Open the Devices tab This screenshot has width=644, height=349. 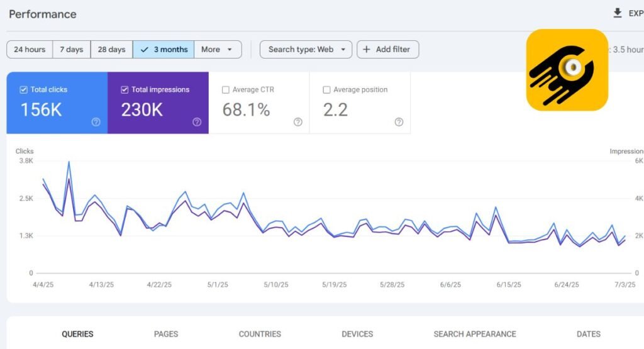pyautogui.click(x=357, y=334)
